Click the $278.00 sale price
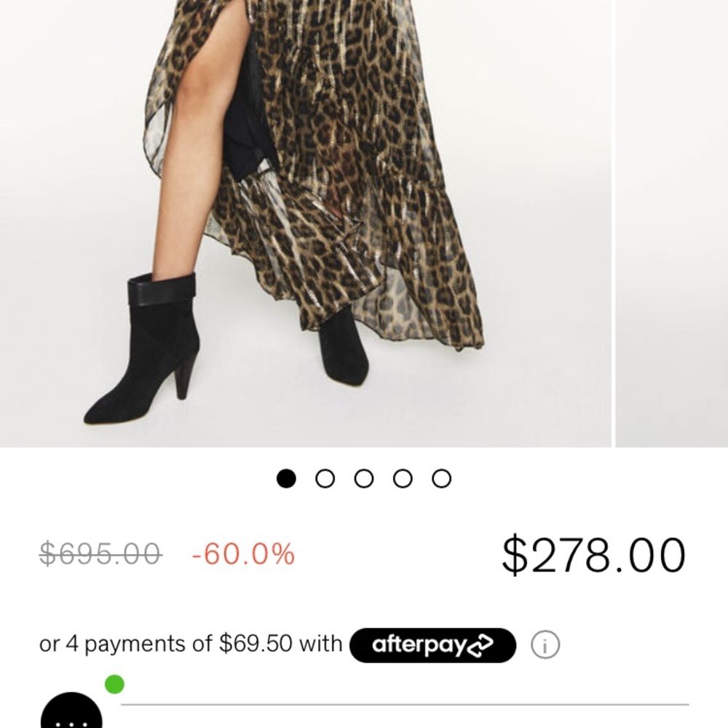728x728 pixels. [x=593, y=555]
